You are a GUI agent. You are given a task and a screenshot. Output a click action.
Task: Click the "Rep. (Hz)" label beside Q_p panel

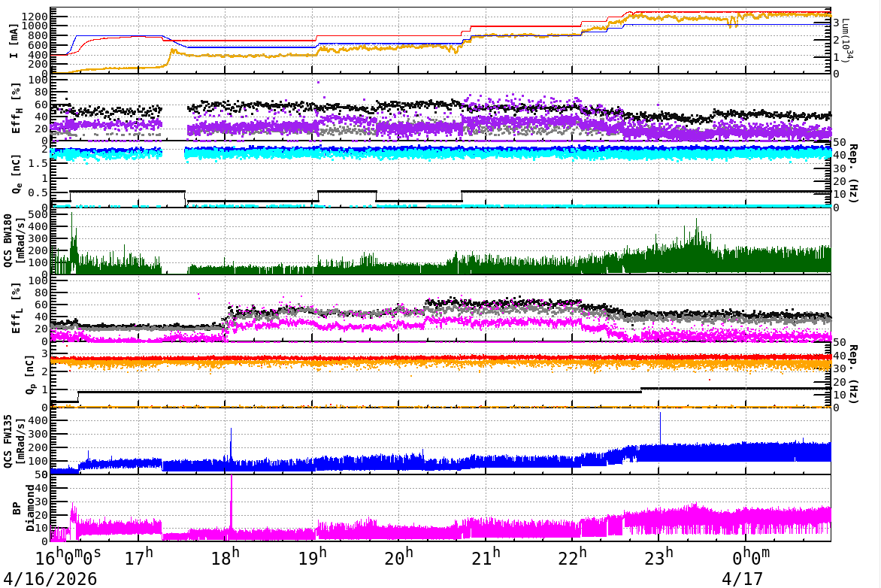tap(852, 374)
